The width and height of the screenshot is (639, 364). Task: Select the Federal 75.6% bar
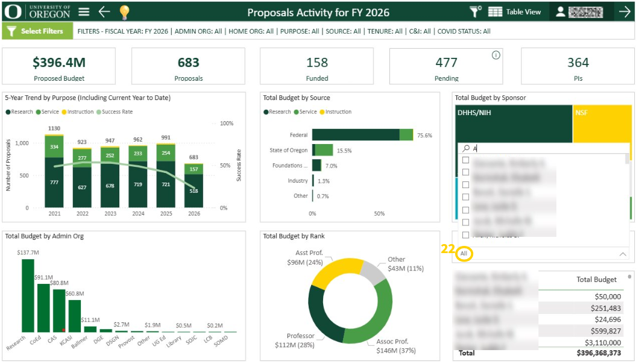tap(363, 135)
